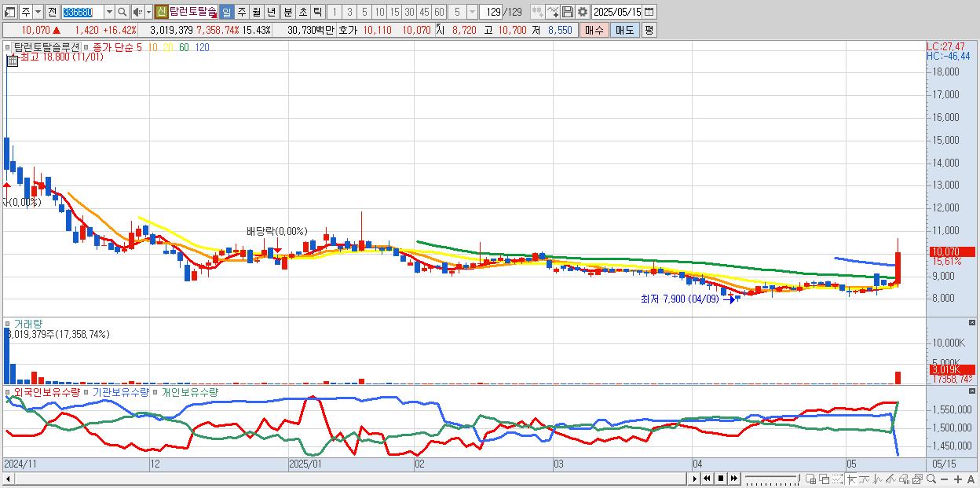This screenshot has height=488, width=980.
Task: Click the zigzag price line icon
Action: 879,479
